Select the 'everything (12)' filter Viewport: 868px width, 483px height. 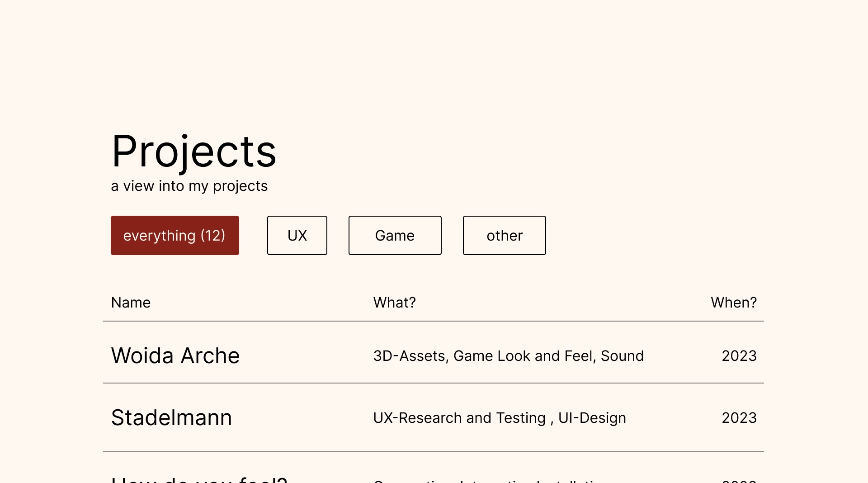[x=175, y=235]
